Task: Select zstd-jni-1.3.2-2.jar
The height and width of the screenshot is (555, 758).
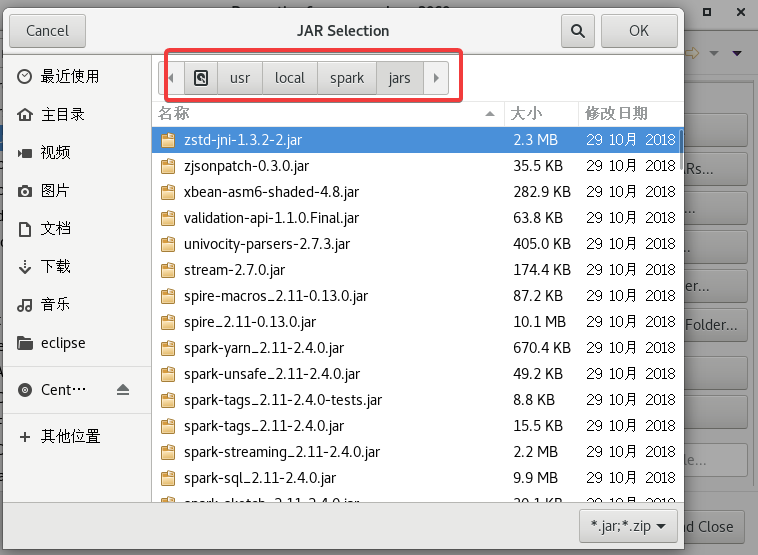Action: click(416, 140)
